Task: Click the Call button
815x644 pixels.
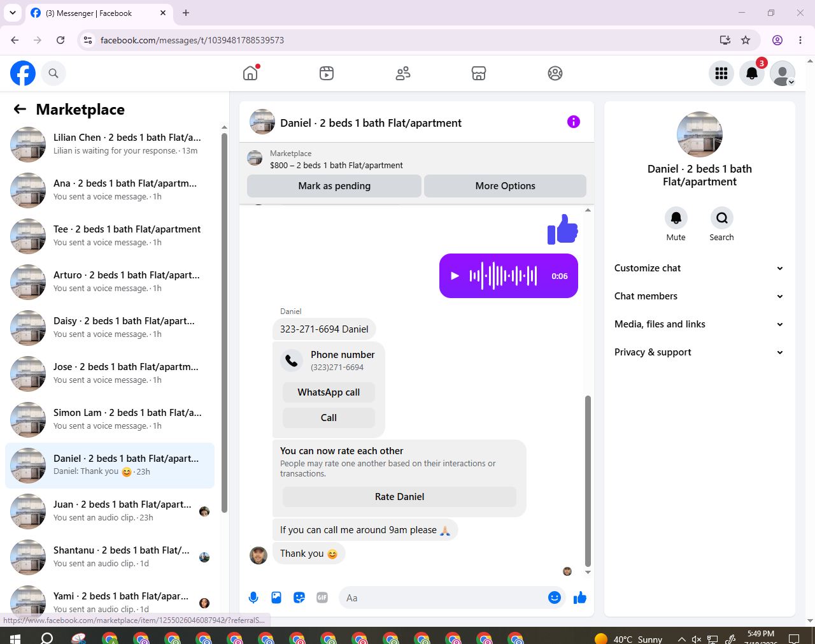Action: (x=329, y=418)
